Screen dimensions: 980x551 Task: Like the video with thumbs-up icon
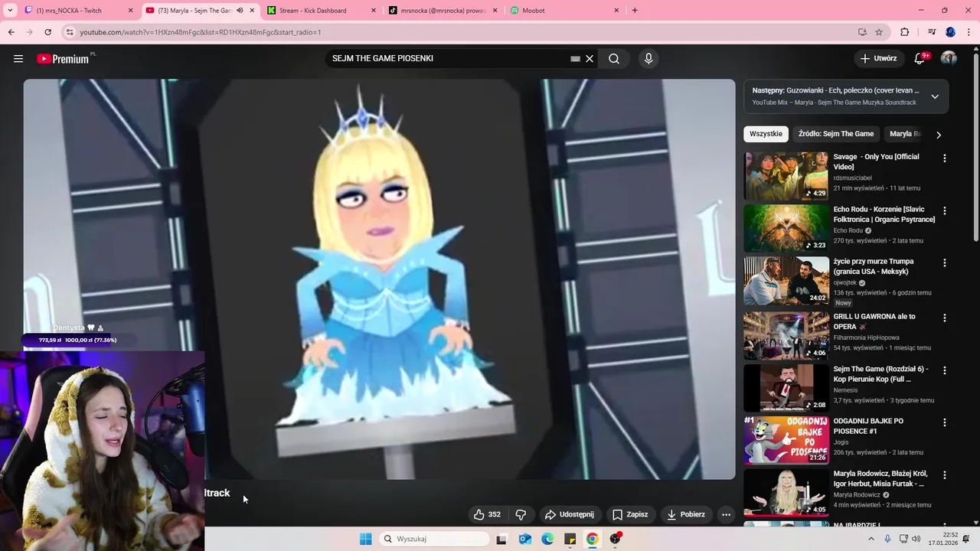(x=487, y=515)
